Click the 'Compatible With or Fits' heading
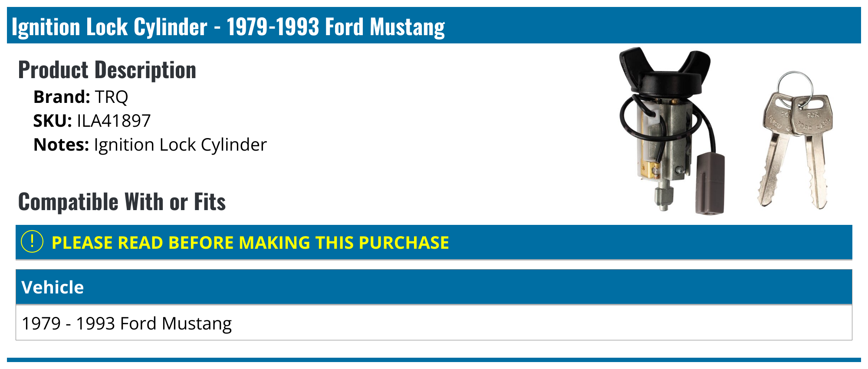Viewport: 868px width, 369px height. 122,202
